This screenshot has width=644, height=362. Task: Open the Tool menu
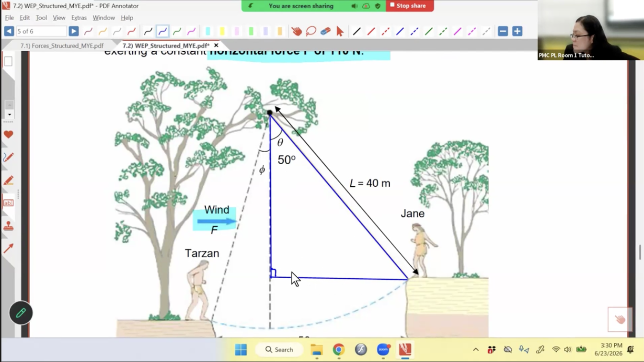tap(41, 18)
